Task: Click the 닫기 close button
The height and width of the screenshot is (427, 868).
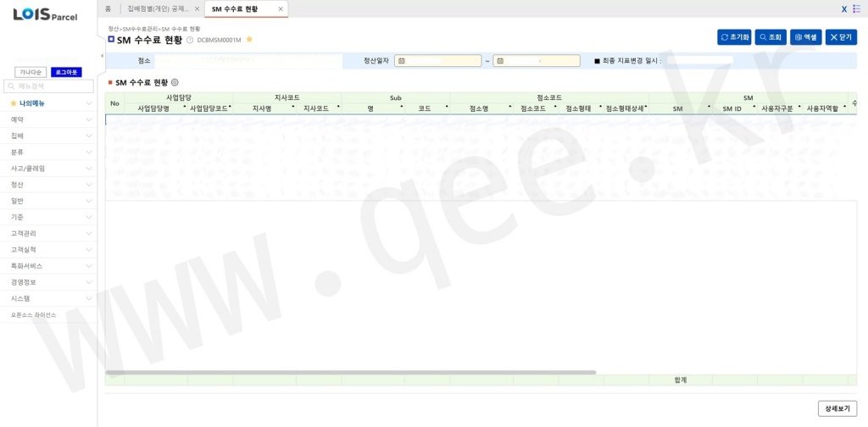Action: (842, 37)
